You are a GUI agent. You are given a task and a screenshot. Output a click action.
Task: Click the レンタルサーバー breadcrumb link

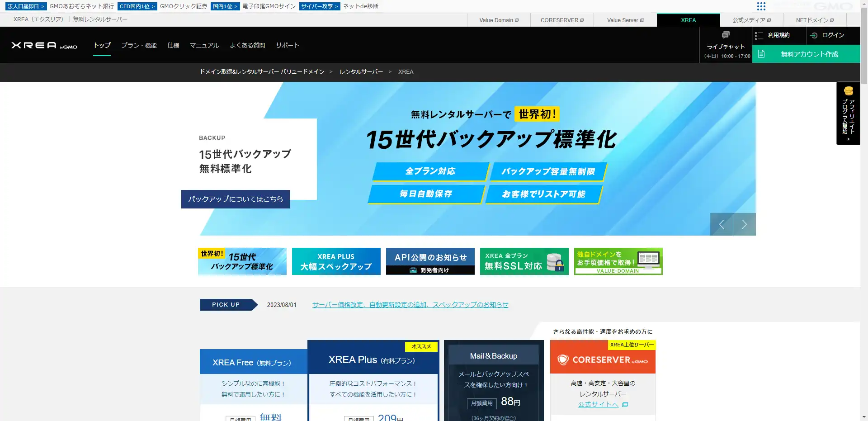coord(361,72)
